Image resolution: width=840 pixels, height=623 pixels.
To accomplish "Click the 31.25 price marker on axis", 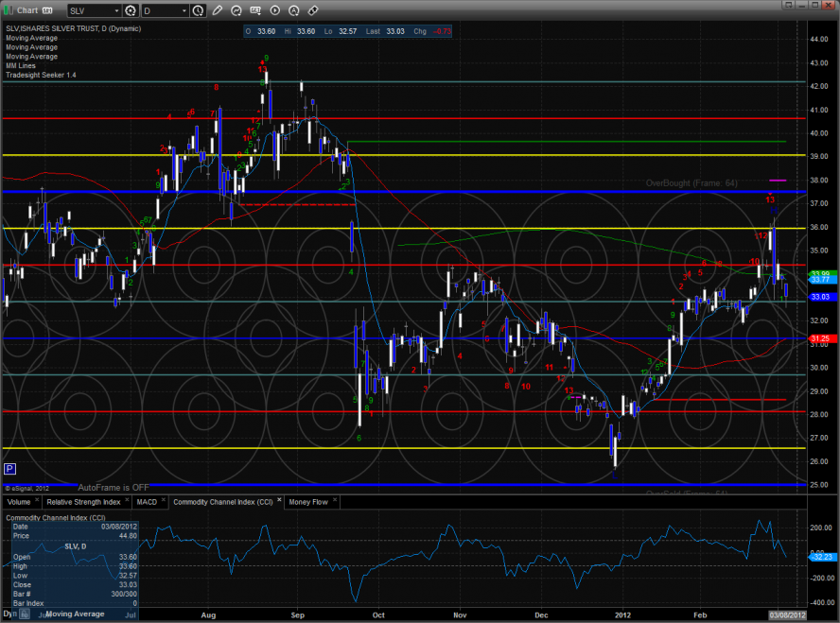I will (820, 338).
